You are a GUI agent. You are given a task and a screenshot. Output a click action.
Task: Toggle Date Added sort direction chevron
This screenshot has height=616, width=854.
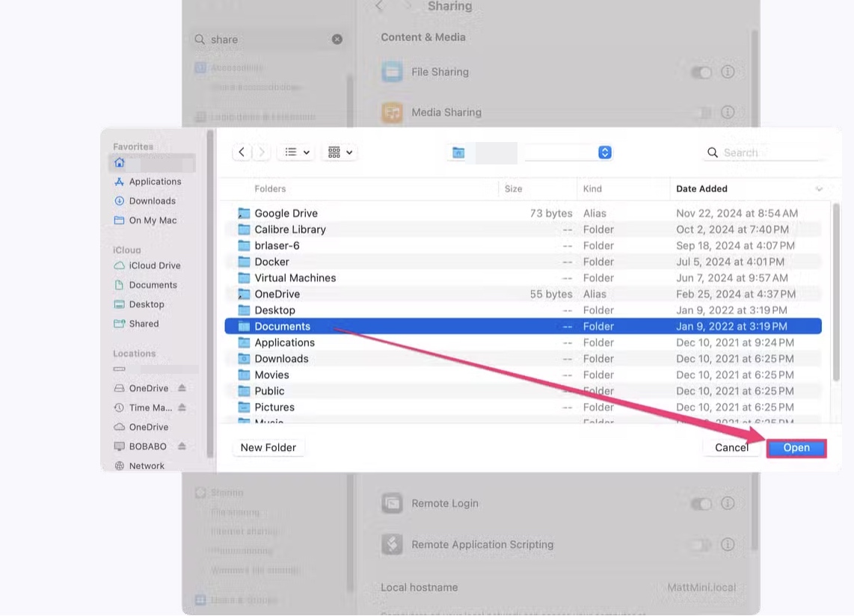(819, 189)
